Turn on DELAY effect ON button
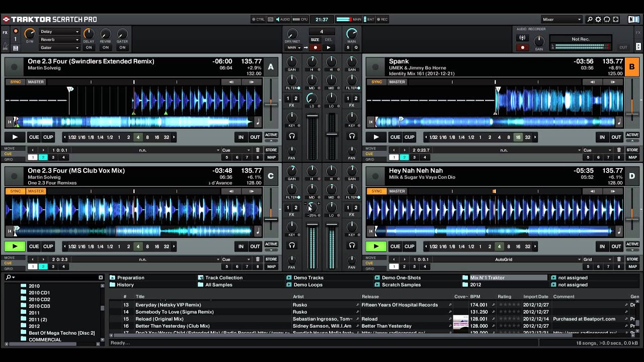Viewport: 644px width, 362px height. 89,48
